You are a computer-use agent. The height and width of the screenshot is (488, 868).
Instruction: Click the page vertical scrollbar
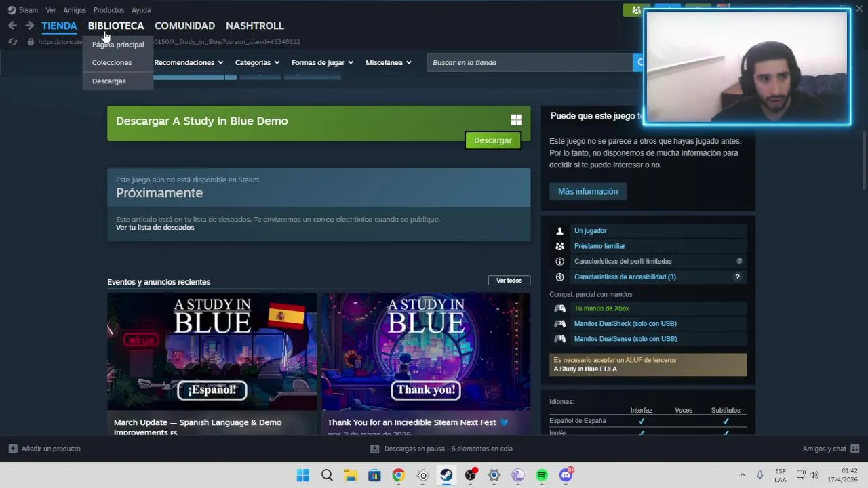pos(864,160)
